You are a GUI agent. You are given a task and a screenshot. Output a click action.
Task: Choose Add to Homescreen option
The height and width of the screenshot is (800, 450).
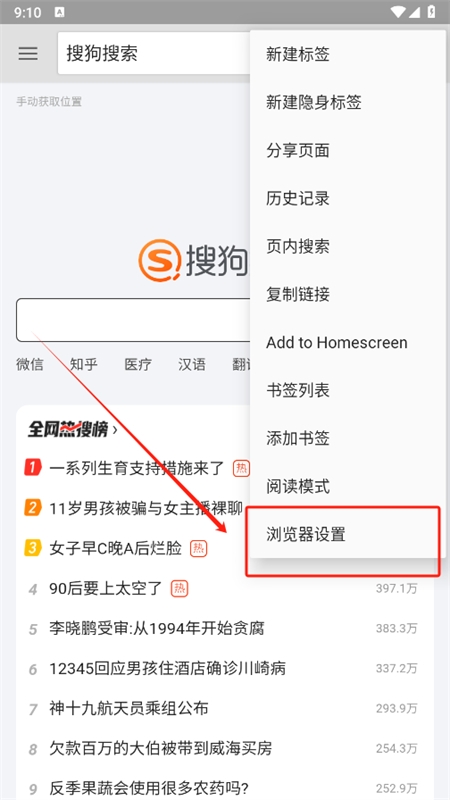pos(347,342)
